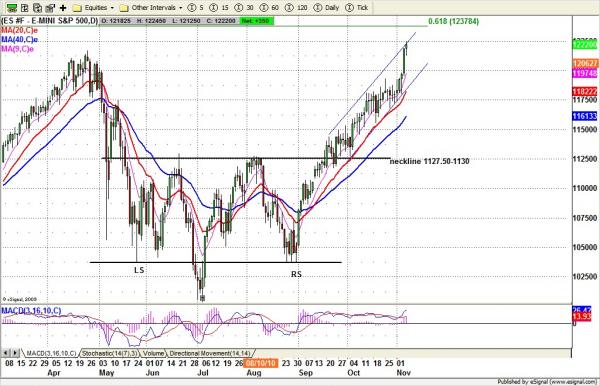The width and height of the screenshot is (600, 386).
Task: Click the ES #F E-MINI S&P 500 symbol title
Action: click(50, 21)
